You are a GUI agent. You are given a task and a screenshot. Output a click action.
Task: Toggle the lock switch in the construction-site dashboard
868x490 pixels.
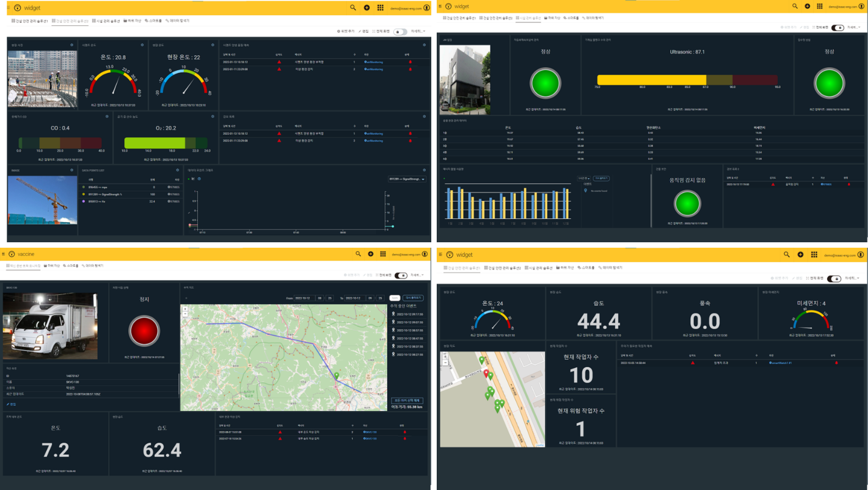pyautogui.click(x=400, y=32)
